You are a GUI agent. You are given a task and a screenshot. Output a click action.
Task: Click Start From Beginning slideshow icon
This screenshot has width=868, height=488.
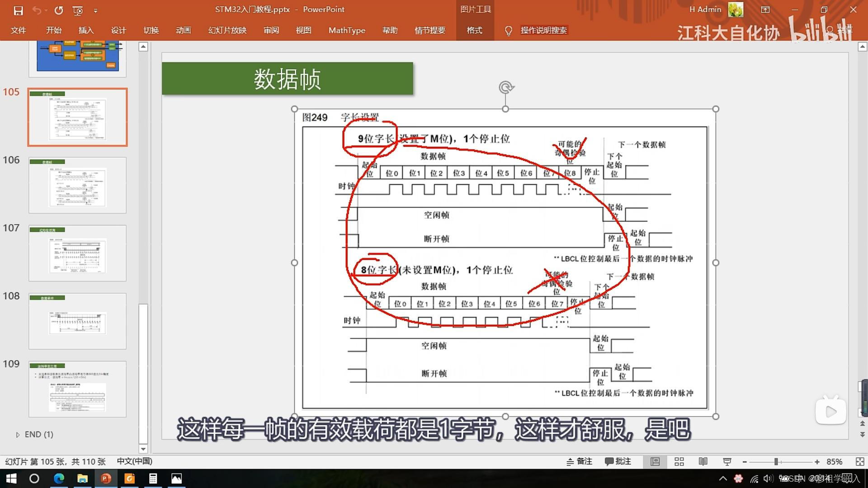click(78, 10)
